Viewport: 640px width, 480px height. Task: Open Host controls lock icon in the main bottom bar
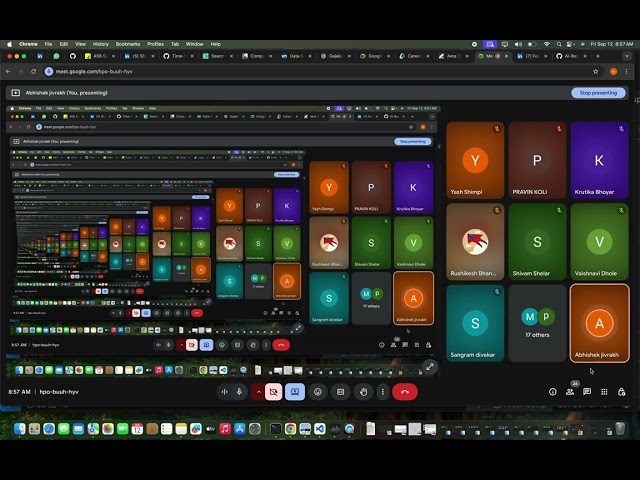click(621, 392)
